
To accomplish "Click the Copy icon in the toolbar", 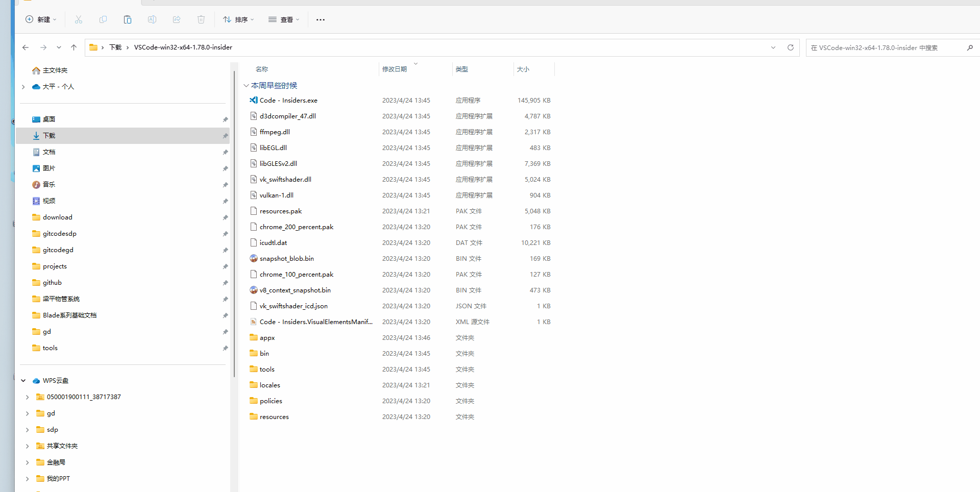I will [103, 19].
